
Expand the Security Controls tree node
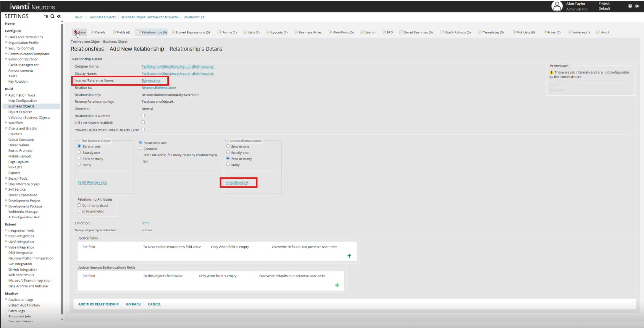(x=6, y=48)
